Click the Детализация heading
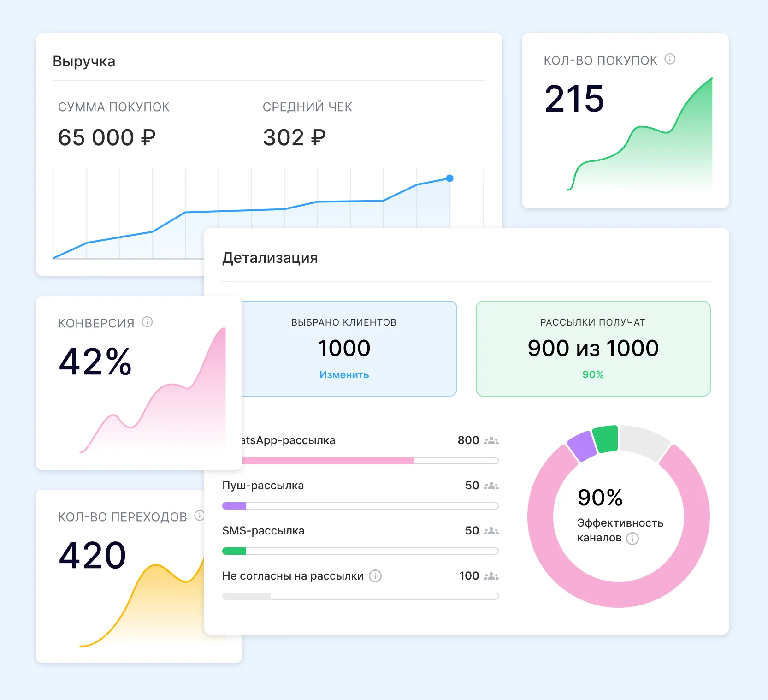This screenshot has width=768, height=700. coord(270,258)
